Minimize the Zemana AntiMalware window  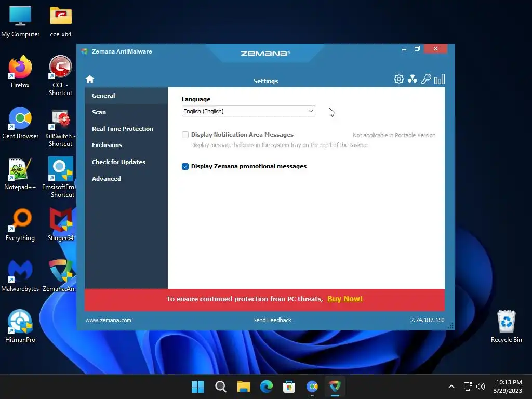pyautogui.click(x=404, y=49)
